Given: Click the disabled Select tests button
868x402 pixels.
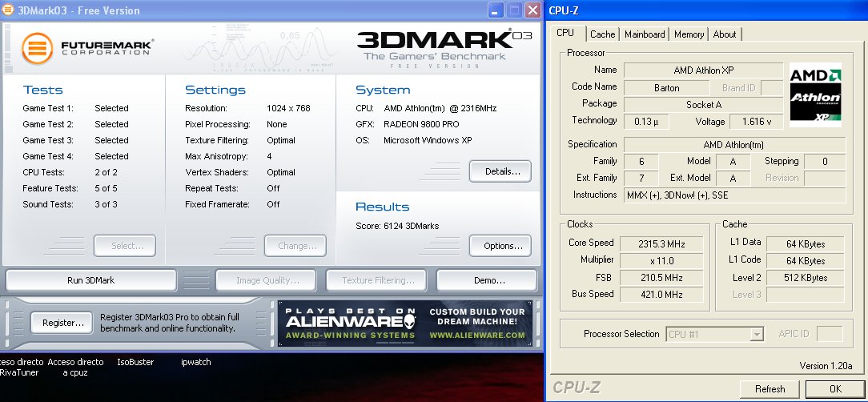Looking at the screenshot, I should (125, 246).
